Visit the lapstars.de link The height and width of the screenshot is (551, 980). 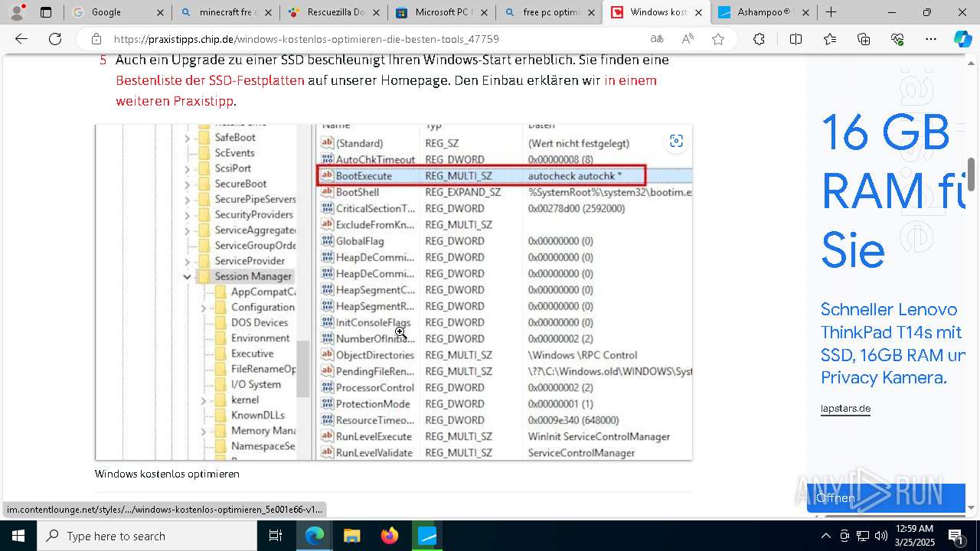pyautogui.click(x=845, y=409)
